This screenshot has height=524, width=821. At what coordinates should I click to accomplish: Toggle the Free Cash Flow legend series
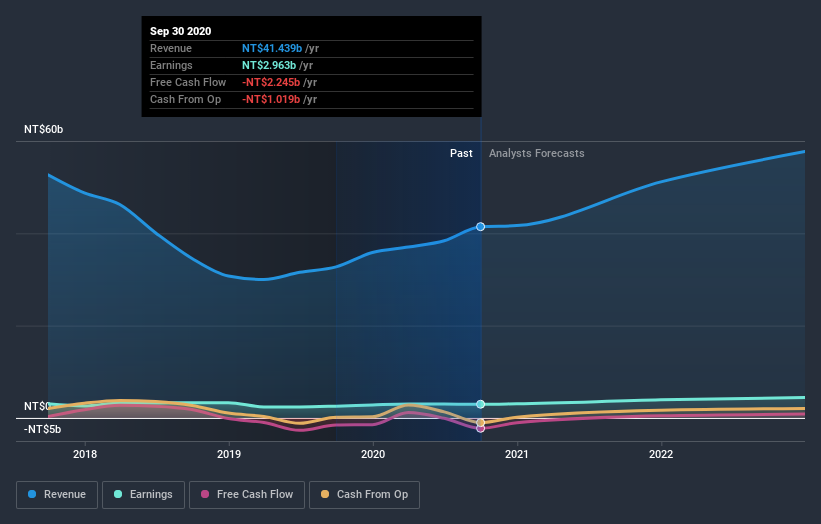[247, 495]
